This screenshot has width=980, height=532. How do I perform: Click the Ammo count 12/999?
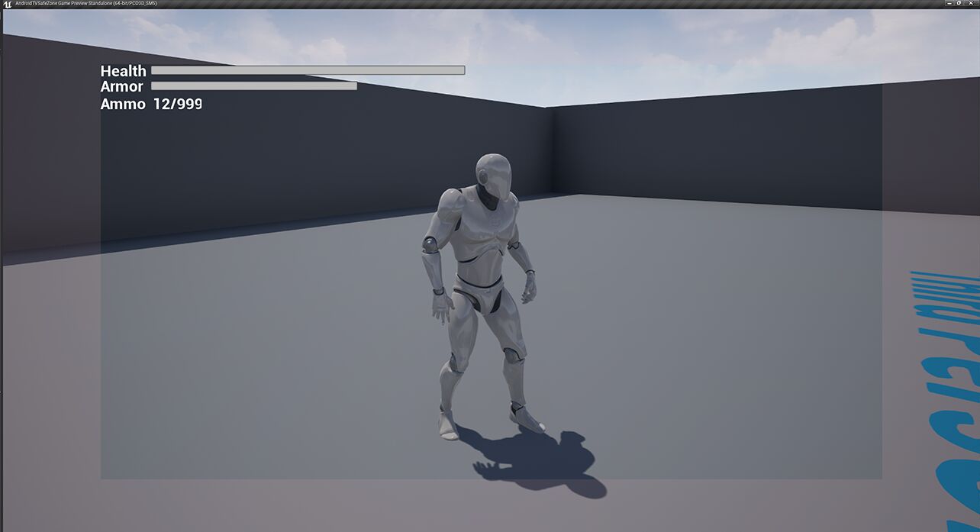(177, 104)
